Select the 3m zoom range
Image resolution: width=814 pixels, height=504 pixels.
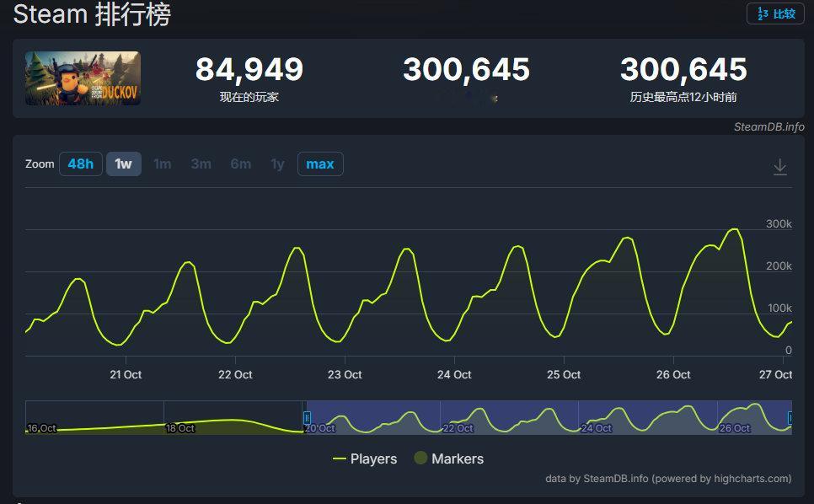(201, 164)
